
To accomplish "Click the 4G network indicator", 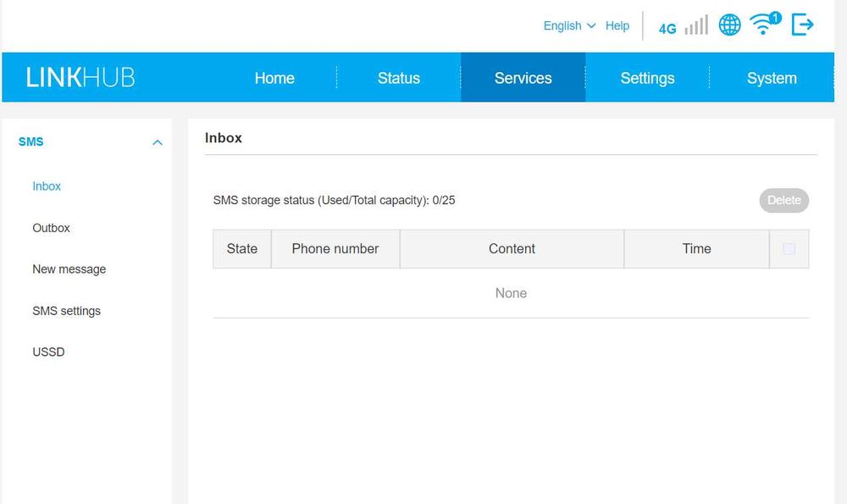I will pos(667,28).
